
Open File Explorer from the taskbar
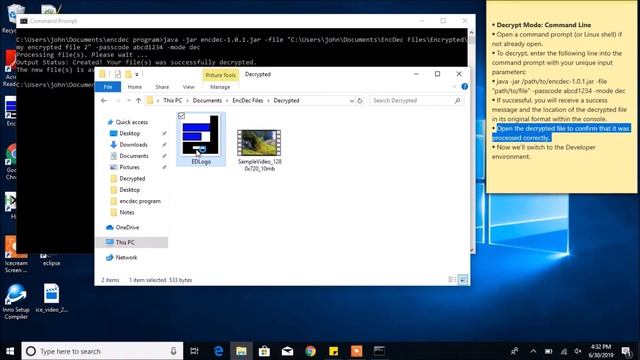(x=241, y=351)
